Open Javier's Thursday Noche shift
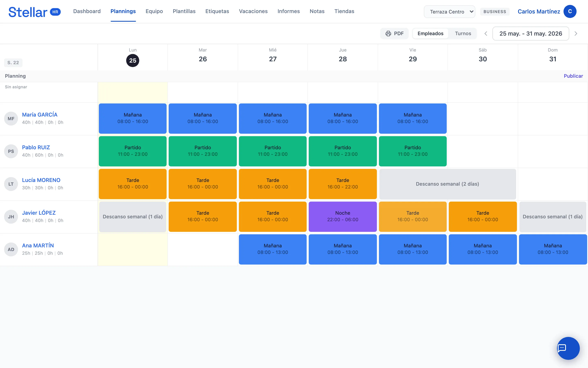 [343, 217]
